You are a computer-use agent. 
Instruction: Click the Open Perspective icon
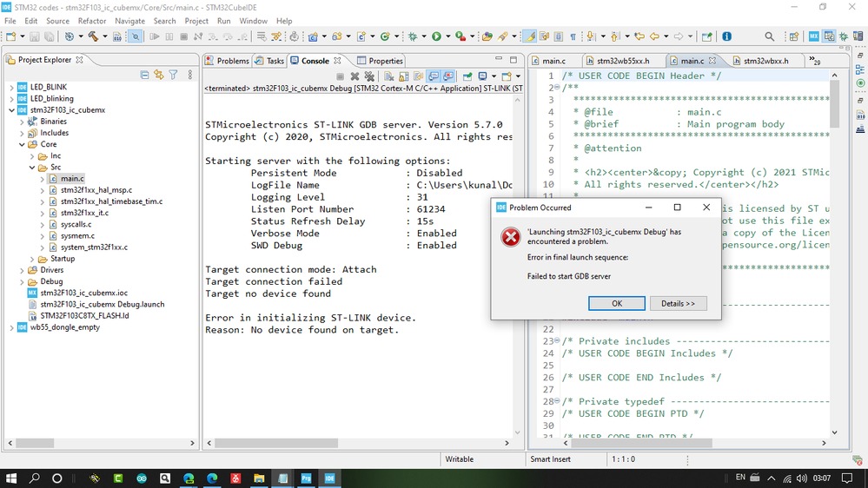794,36
